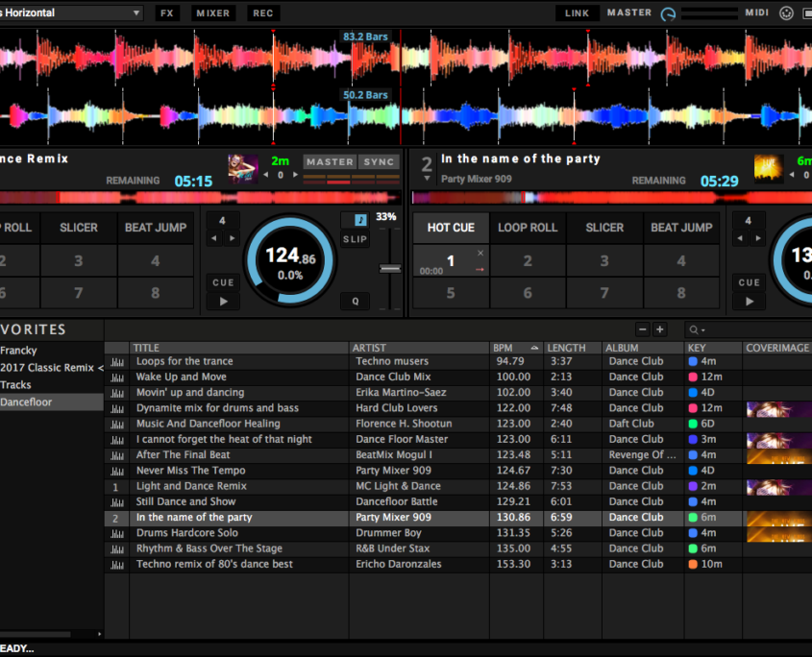The image size is (812, 657).
Task: Seek in deck 2 track overview waveform
Action: 612,197
